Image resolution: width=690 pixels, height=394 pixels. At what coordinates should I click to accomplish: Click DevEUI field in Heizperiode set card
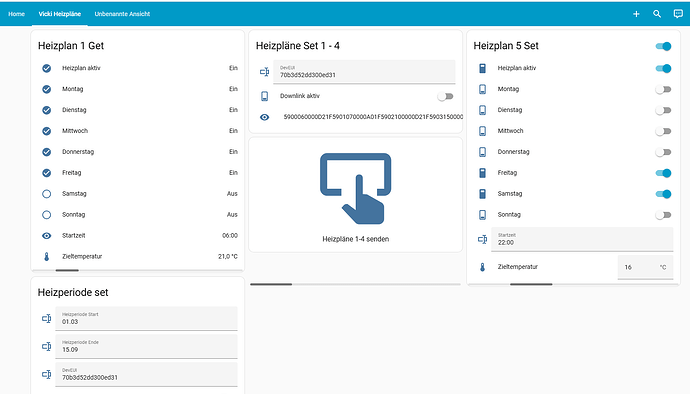coord(147,374)
